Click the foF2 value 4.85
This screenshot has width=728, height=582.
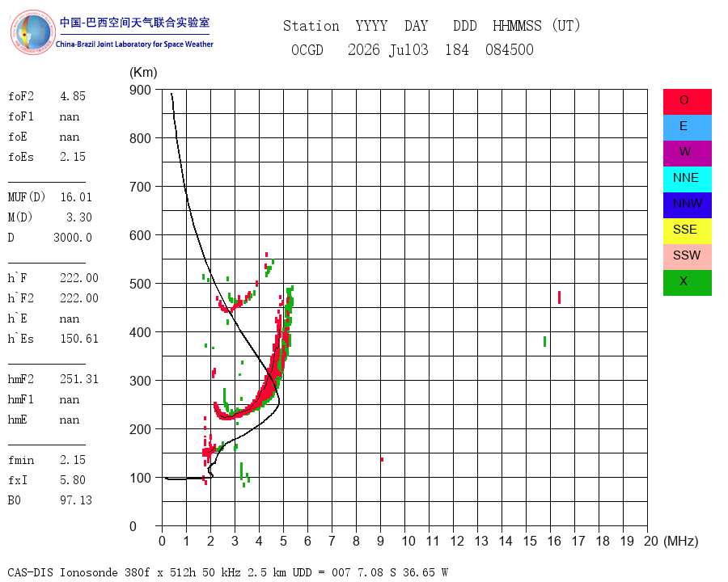pos(73,96)
